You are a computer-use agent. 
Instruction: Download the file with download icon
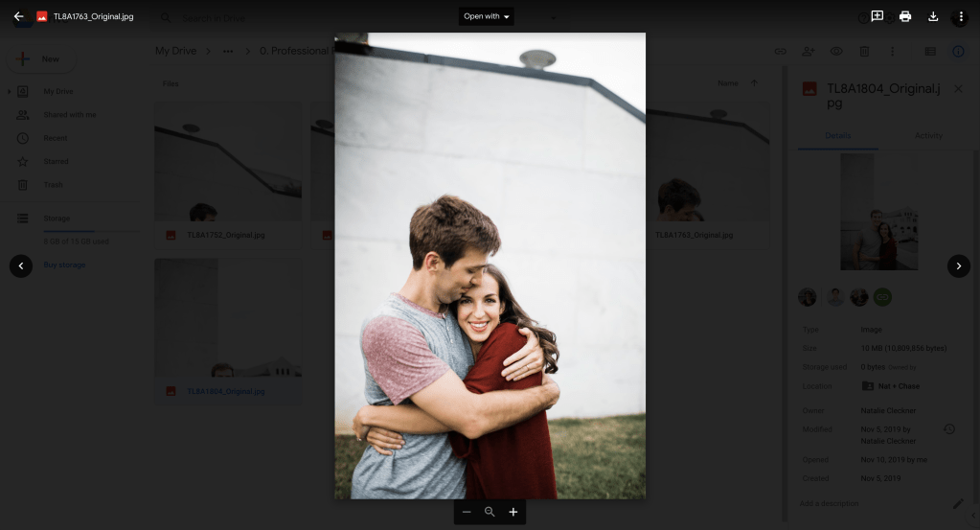(933, 16)
